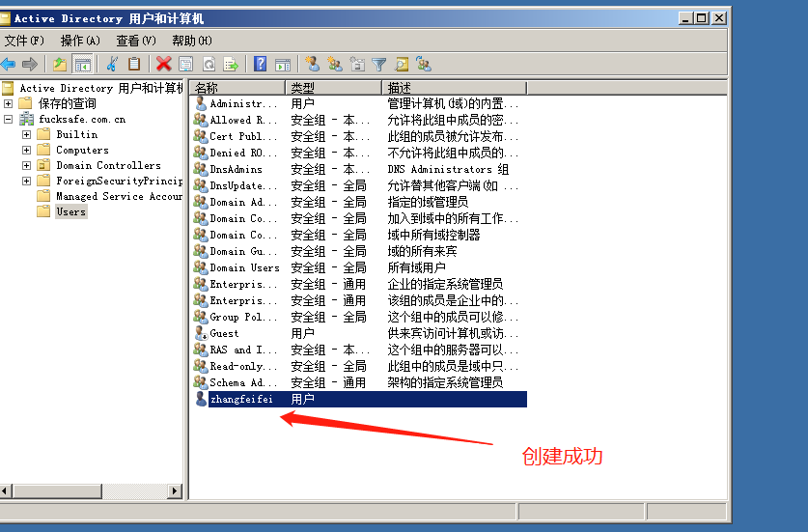Select the Computers tree item
808x532 pixels.
[82, 150]
